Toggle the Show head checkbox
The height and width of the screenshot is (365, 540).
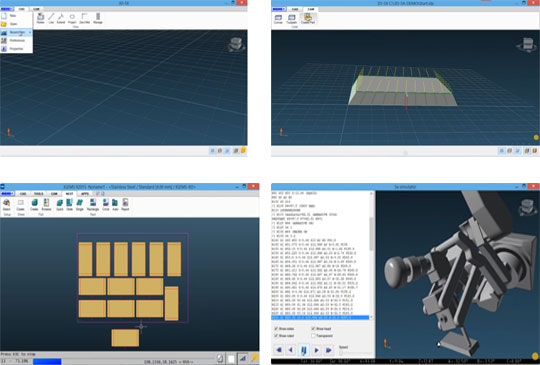[313, 329]
